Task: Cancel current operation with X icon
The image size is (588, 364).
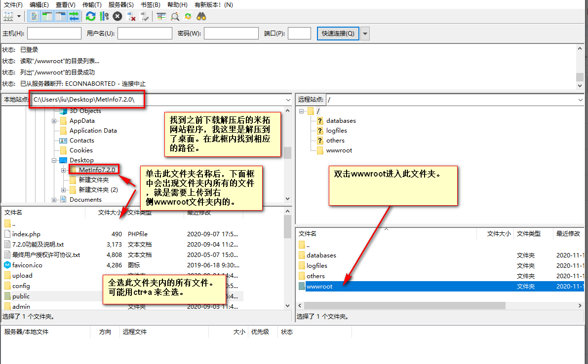Action: (118, 16)
